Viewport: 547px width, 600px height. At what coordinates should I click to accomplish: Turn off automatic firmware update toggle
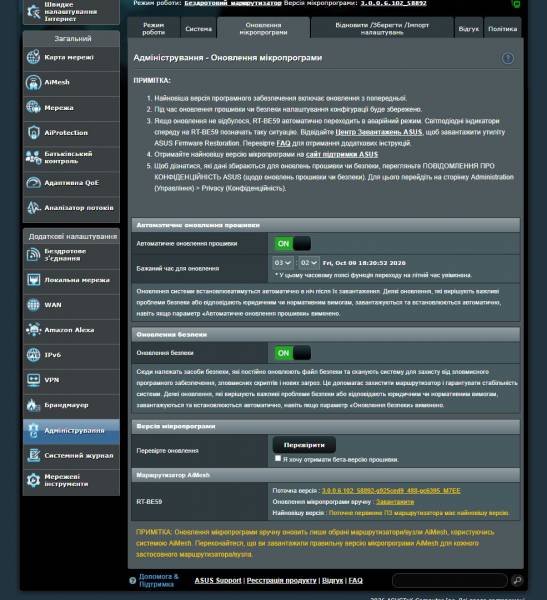click(292, 244)
